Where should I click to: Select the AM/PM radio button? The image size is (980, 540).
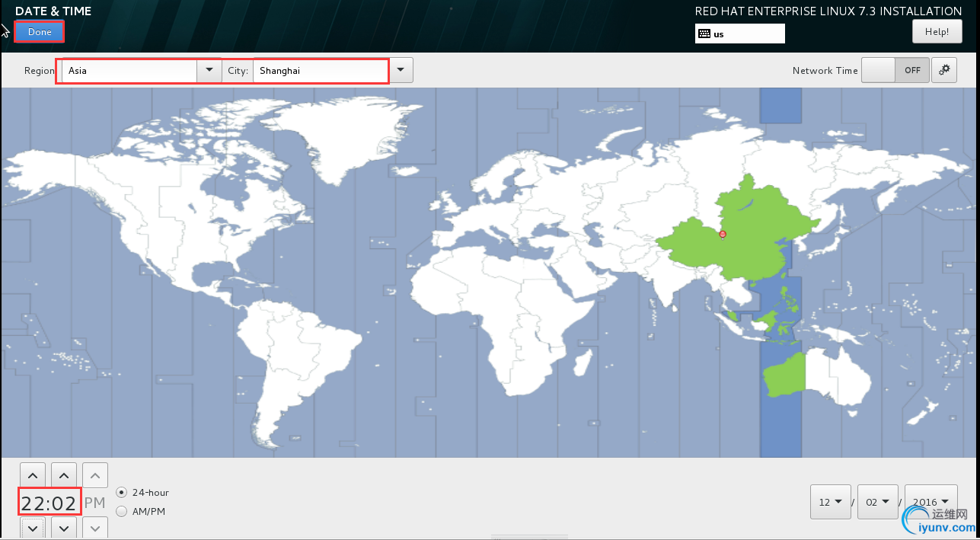coord(121,511)
